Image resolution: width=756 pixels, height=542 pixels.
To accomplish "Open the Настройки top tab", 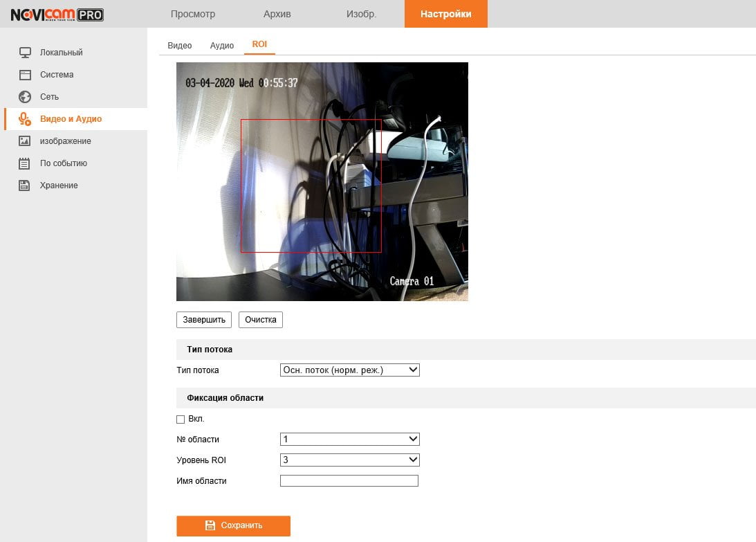I will [446, 14].
